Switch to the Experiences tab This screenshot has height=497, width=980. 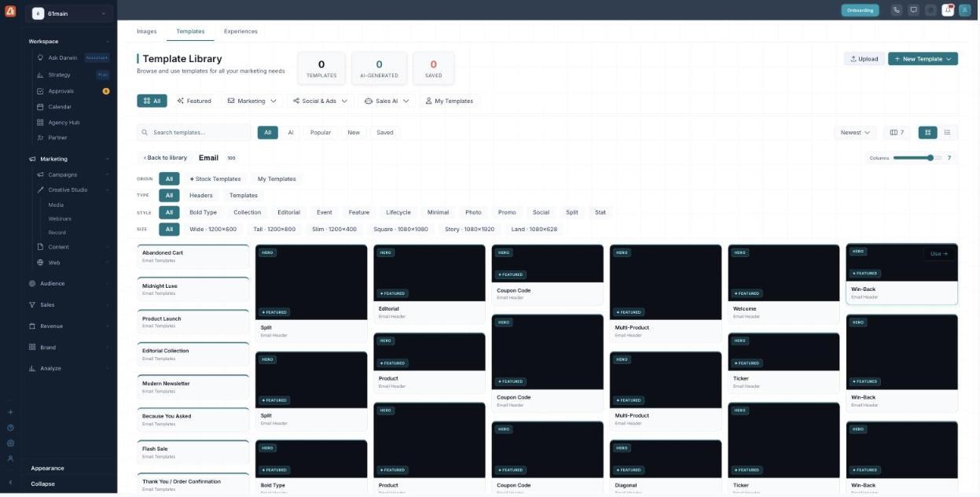coord(240,31)
